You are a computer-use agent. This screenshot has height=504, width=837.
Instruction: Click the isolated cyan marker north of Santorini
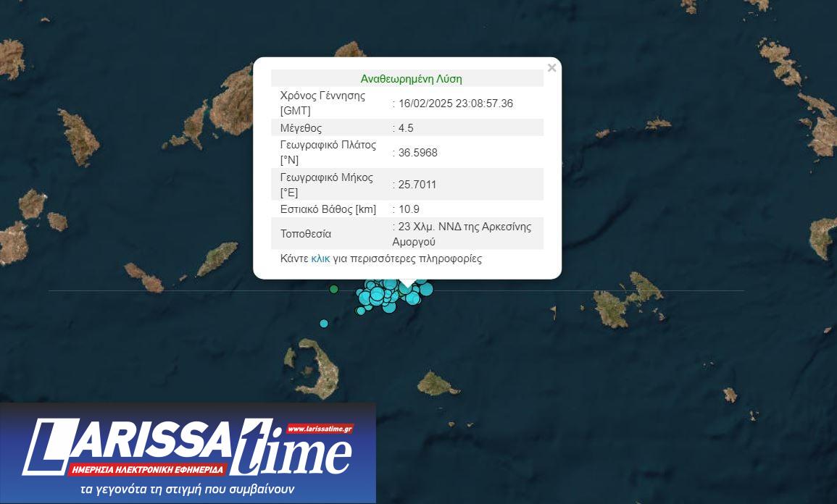click(x=324, y=323)
